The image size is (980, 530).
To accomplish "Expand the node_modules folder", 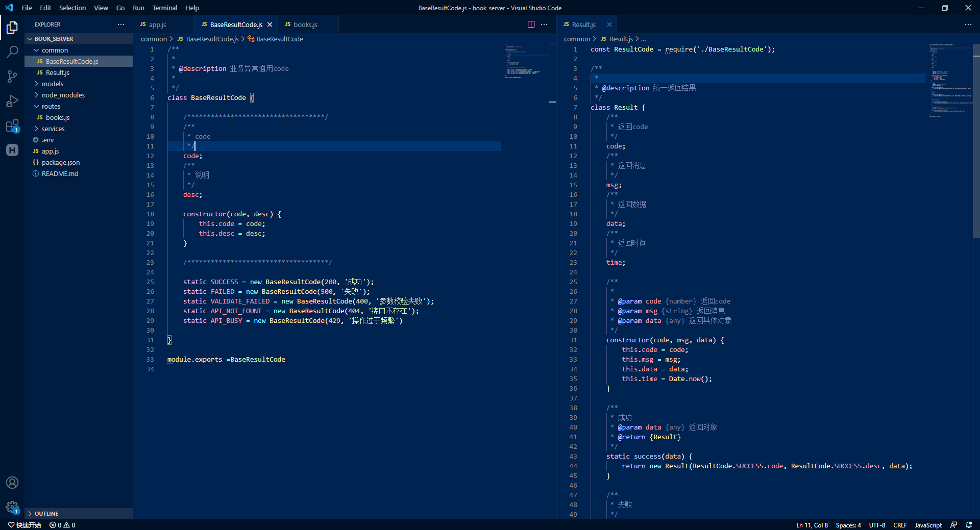I will 79,95.
